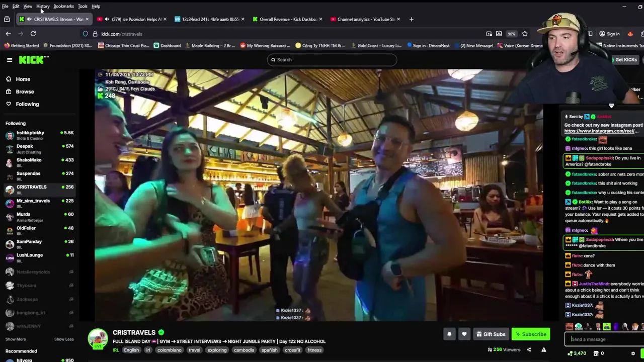This screenshot has width=644, height=362.
Task: Click the Kick search field
Action: pyautogui.click(x=332, y=60)
